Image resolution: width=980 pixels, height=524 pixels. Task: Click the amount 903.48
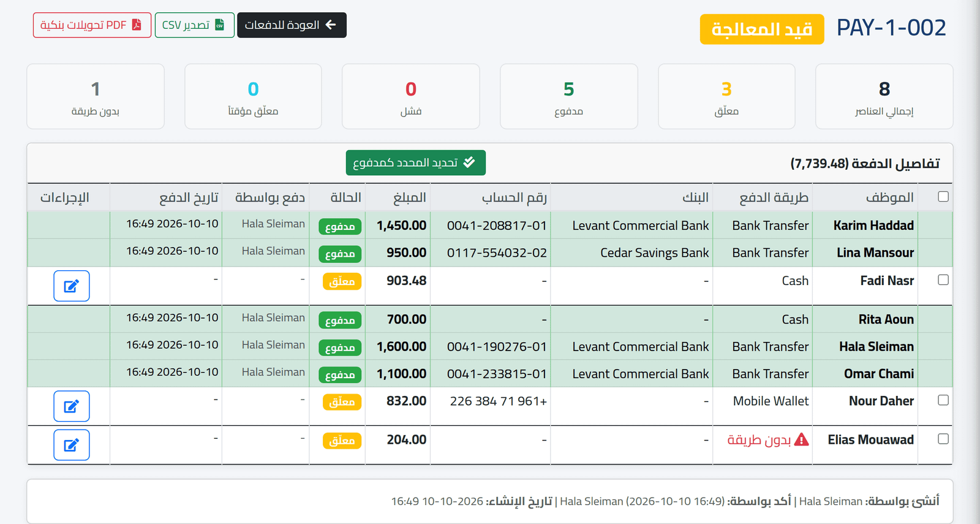point(406,280)
